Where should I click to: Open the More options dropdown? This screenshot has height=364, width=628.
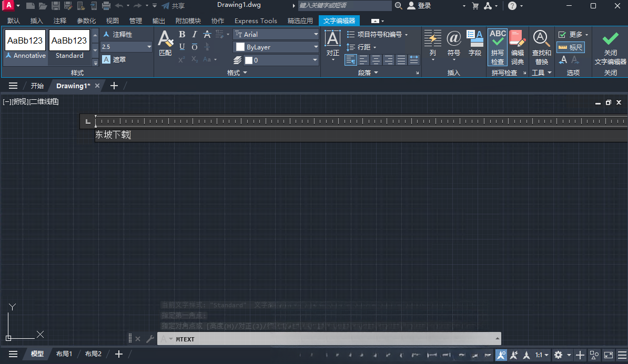[573, 34]
